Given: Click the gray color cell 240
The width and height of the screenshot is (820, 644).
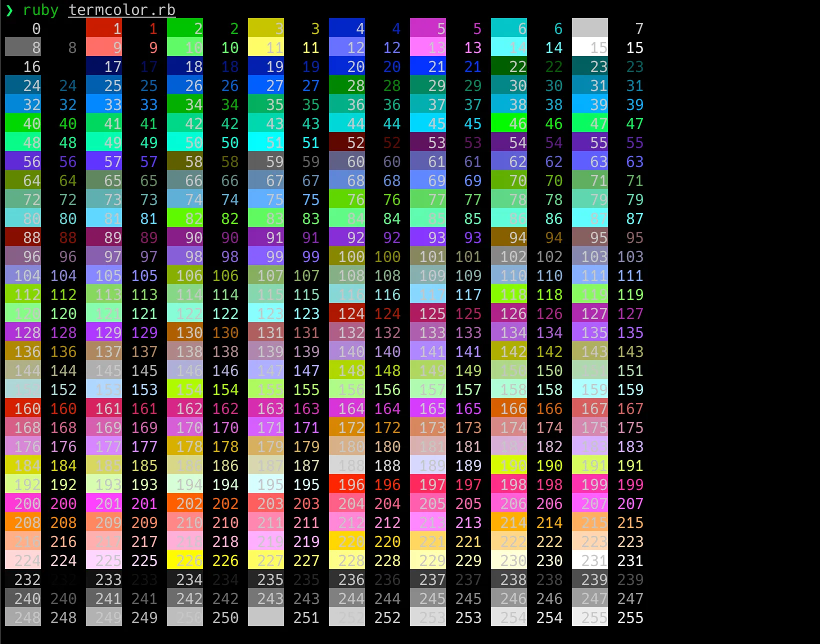Looking at the screenshot, I should click(22, 598).
